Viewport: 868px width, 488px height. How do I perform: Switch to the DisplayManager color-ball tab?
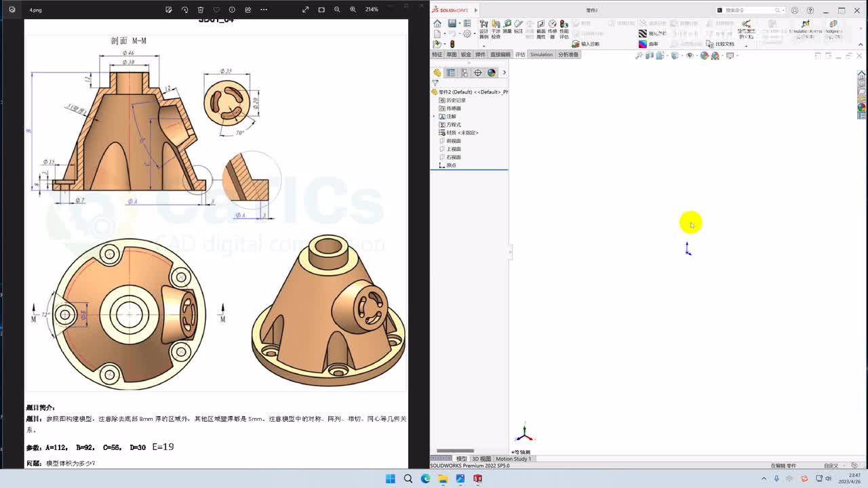[x=491, y=73]
